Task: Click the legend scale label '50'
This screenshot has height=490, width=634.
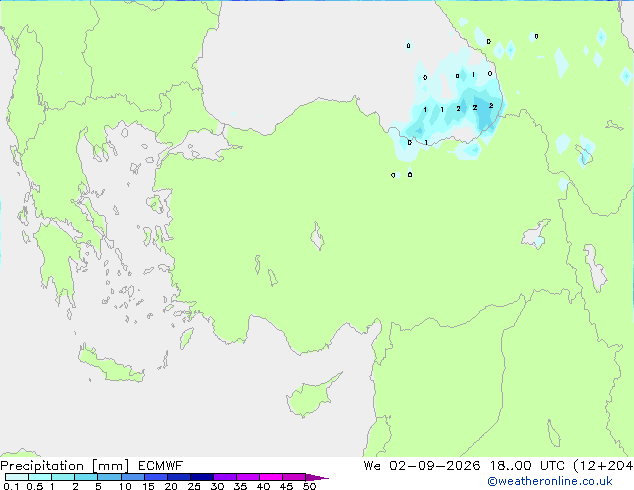Action: [x=310, y=486]
